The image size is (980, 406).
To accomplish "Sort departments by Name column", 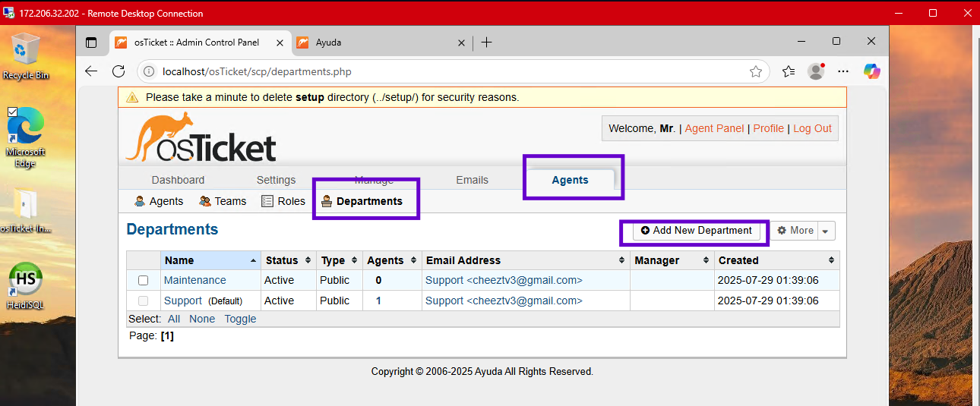I will click(210, 260).
